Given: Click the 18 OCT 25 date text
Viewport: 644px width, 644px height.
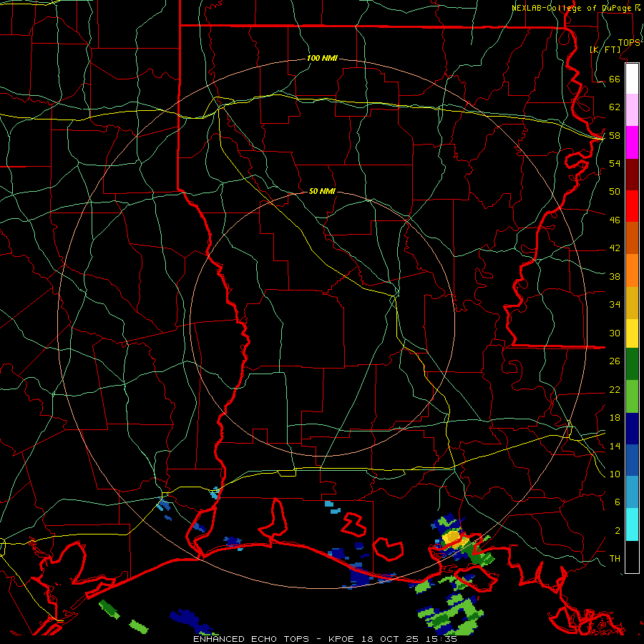Looking at the screenshot, I should (x=390, y=639).
